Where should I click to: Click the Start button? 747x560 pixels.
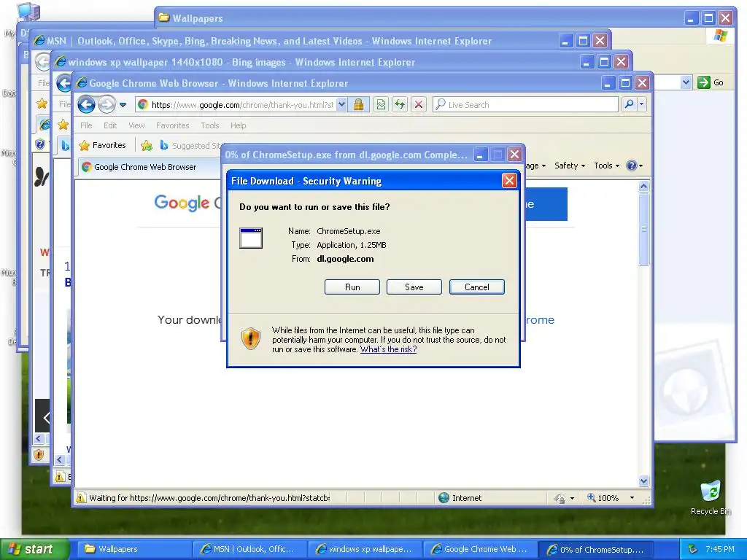pos(34,549)
